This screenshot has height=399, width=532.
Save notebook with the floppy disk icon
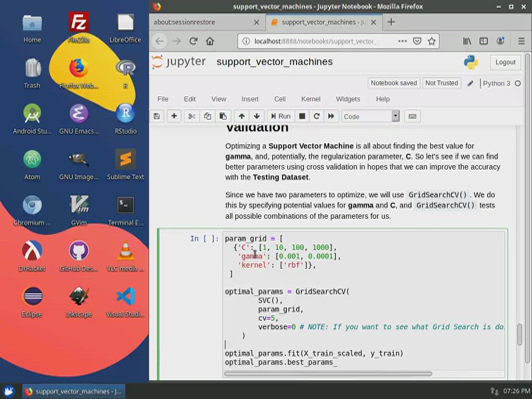pyautogui.click(x=157, y=116)
